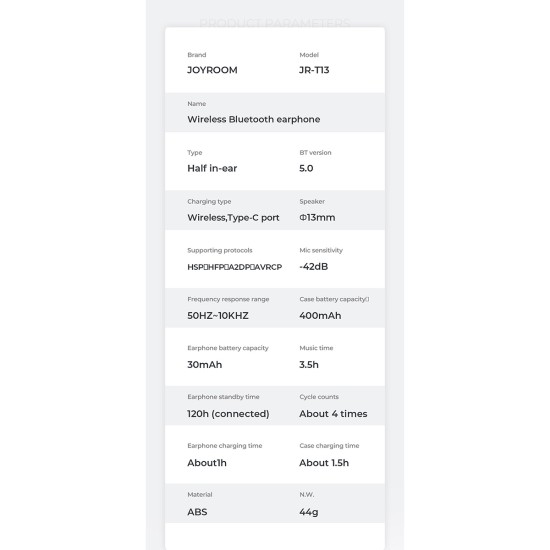Viewport: 550px width, 550px height.
Task: Select the 400mAh case battery capacity
Action: click(x=320, y=316)
